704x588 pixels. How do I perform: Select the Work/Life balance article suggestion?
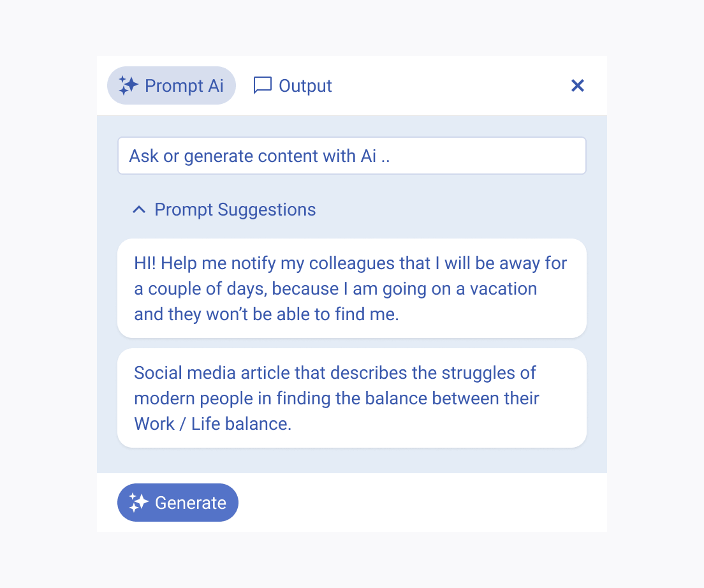[351, 398]
